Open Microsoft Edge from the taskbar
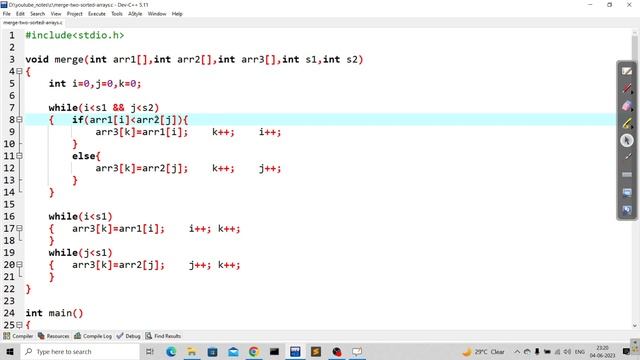 pos(171,351)
